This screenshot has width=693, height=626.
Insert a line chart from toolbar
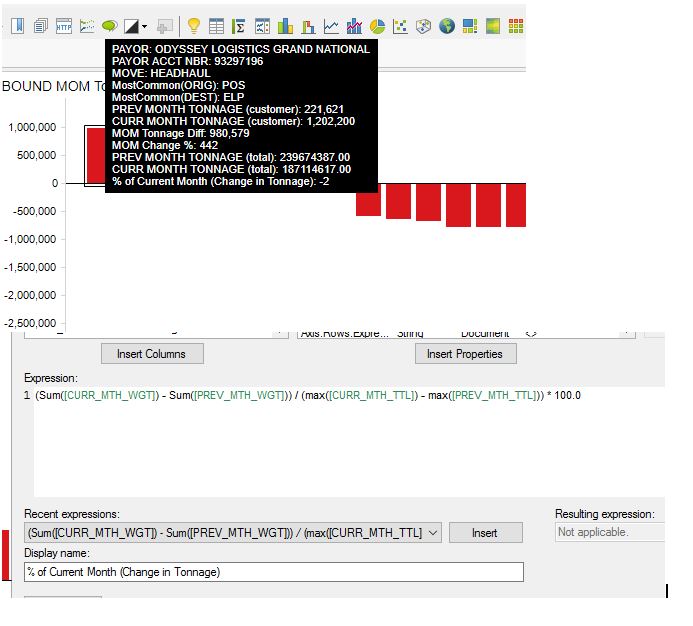pyautogui.click(x=331, y=26)
